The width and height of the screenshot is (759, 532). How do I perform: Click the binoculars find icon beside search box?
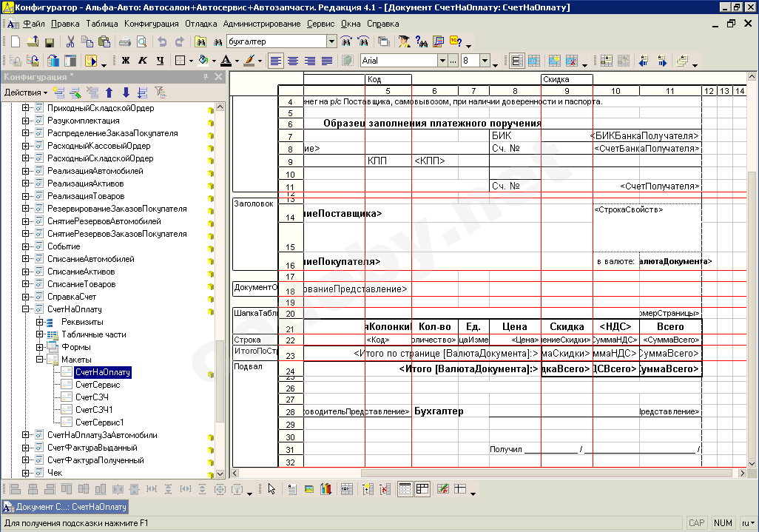pos(217,42)
